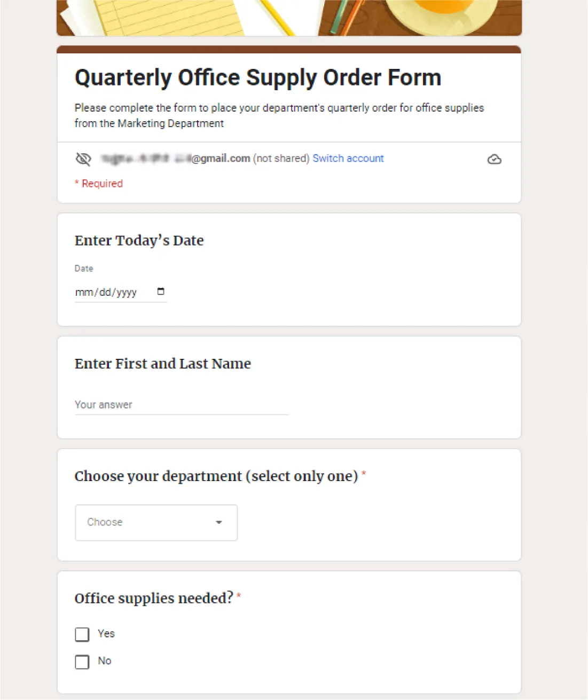The image size is (588, 700).
Task: Click the Enter Today's Date heading
Action: (x=139, y=241)
